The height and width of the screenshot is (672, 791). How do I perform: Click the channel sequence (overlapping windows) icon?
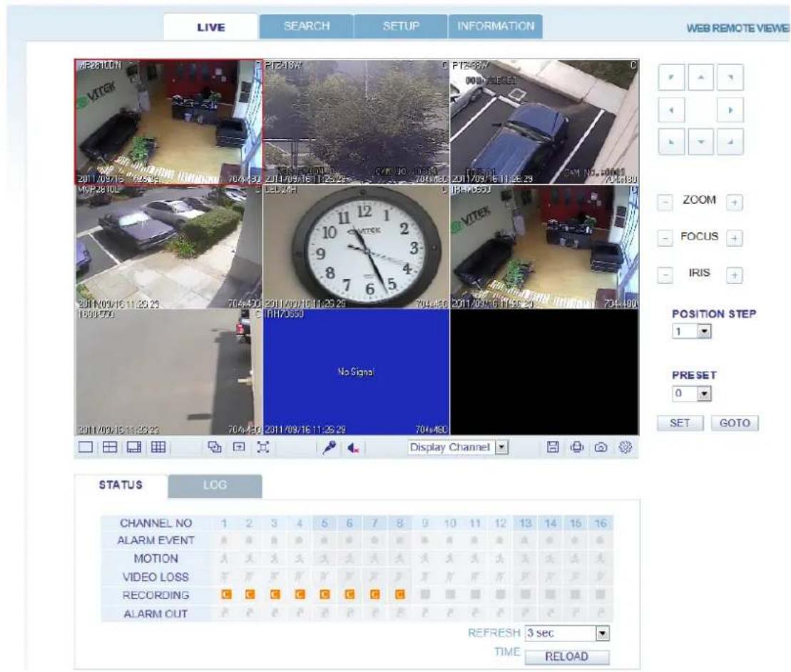pos(215,447)
